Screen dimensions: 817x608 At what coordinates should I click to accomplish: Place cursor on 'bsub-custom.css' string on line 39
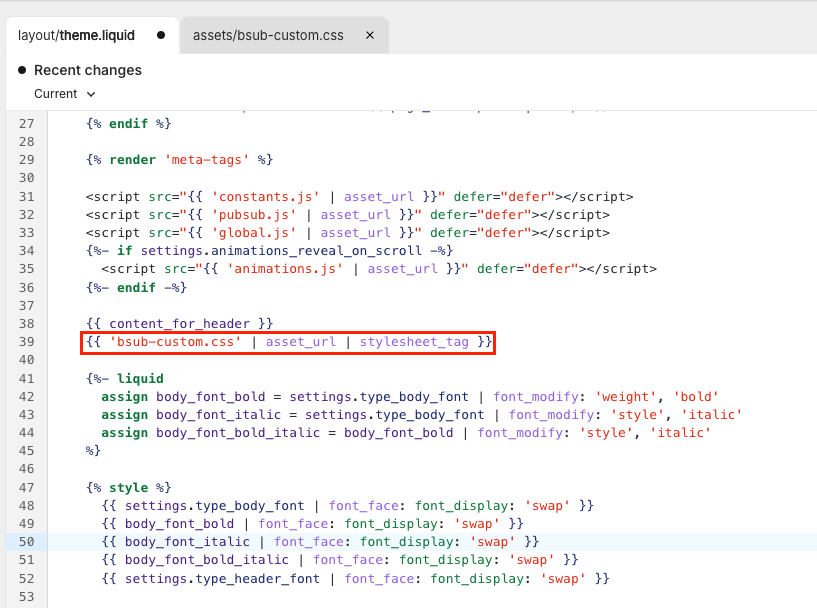pyautogui.click(x=175, y=342)
